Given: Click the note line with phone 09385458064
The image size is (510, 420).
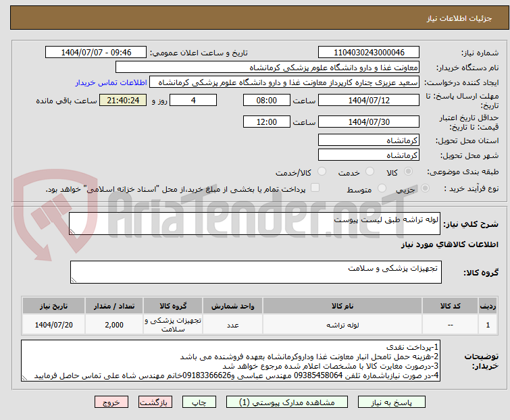Looking at the screenshot, I should pyautogui.click(x=236, y=375).
